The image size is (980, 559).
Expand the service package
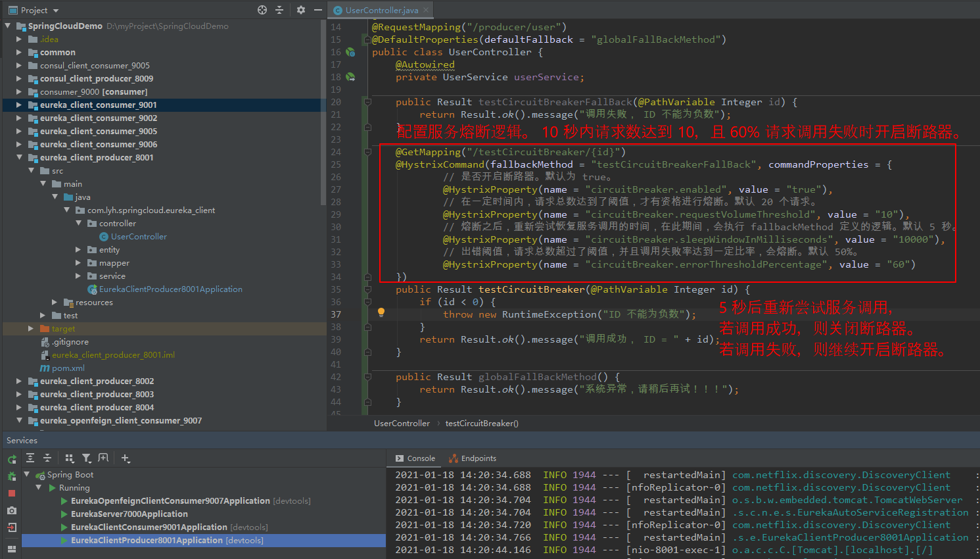(x=78, y=276)
